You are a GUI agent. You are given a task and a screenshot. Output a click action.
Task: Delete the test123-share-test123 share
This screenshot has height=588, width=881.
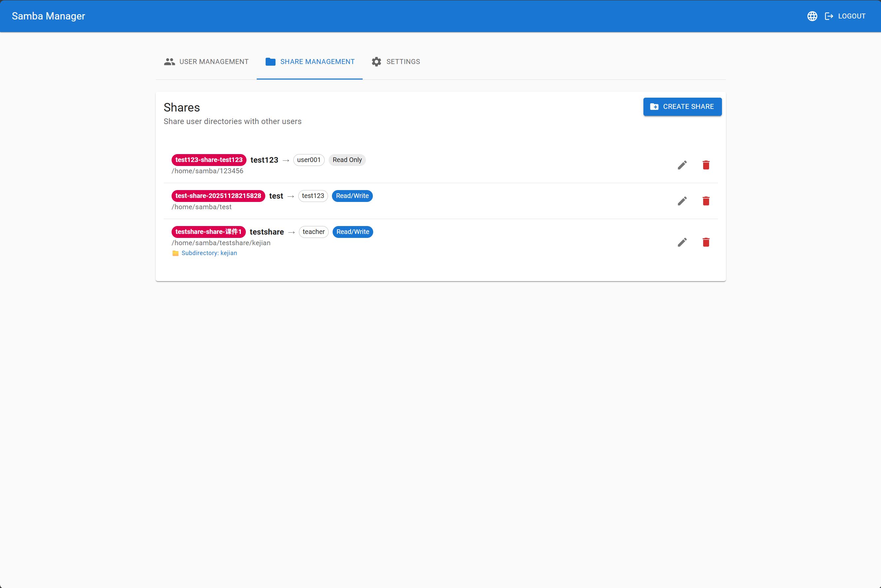[705, 165]
